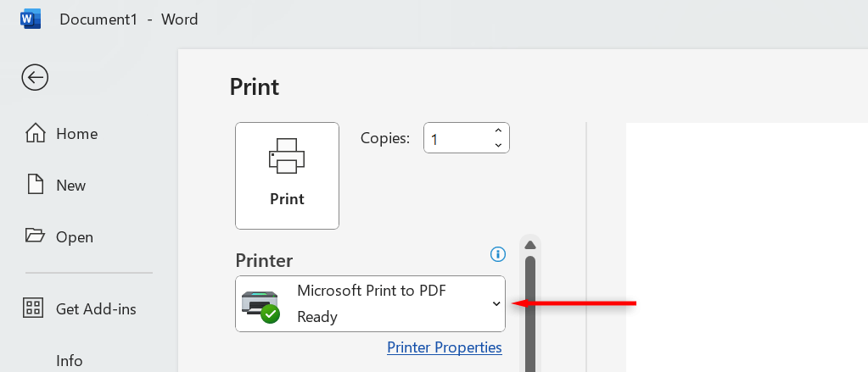Click the Get Add-ins grid icon
Image resolution: width=868 pixels, height=372 pixels.
(35, 308)
